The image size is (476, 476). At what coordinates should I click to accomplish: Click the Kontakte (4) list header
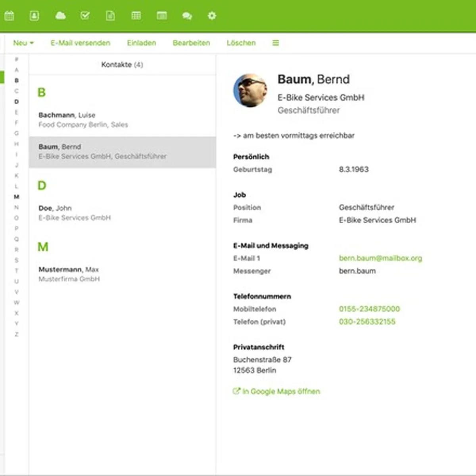[122, 65]
